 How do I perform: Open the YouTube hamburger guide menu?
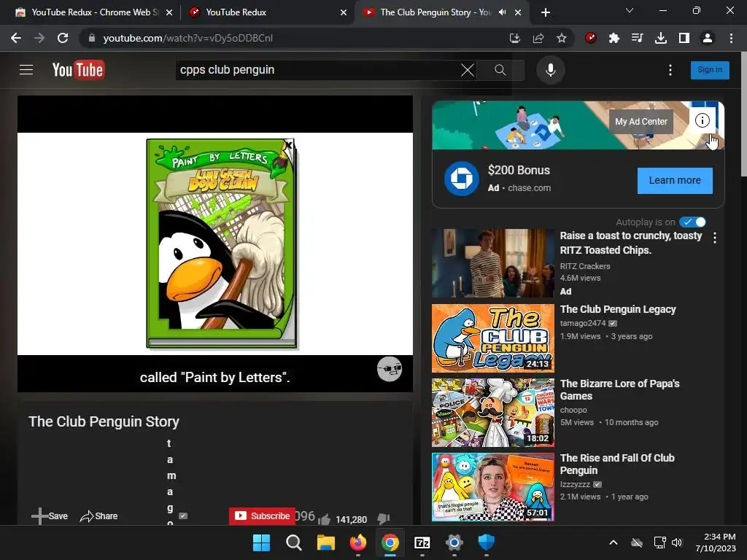(26, 70)
